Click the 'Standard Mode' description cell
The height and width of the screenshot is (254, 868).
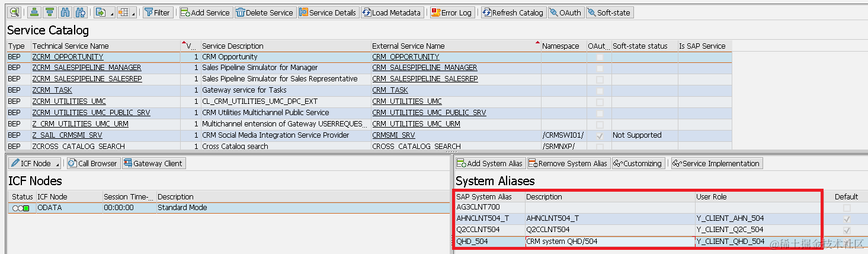pos(302,208)
